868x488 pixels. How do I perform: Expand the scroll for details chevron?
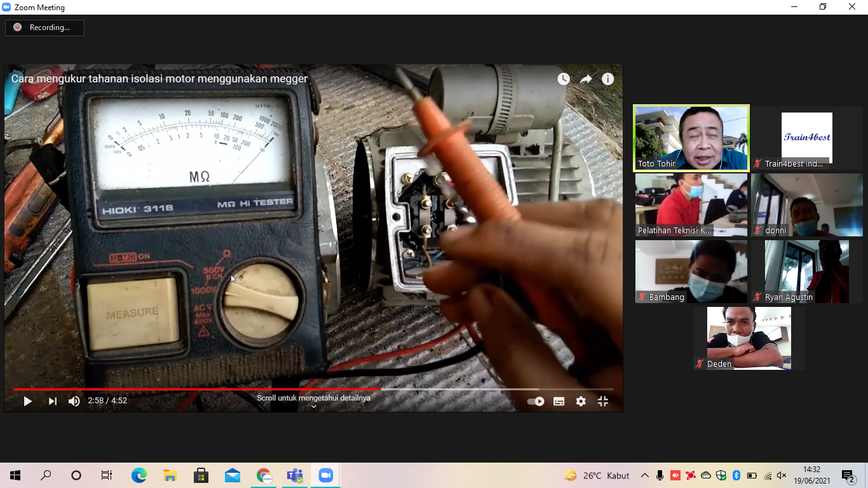coord(313,407)
